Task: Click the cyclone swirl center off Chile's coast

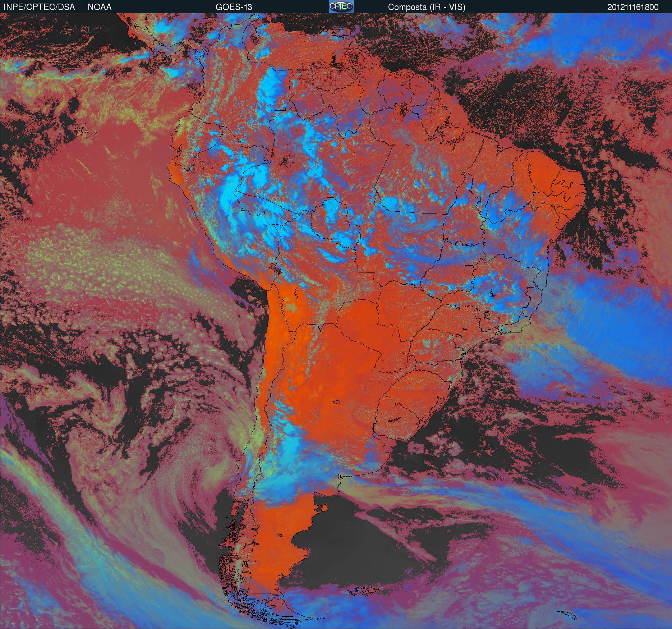Action: point(216,467)
